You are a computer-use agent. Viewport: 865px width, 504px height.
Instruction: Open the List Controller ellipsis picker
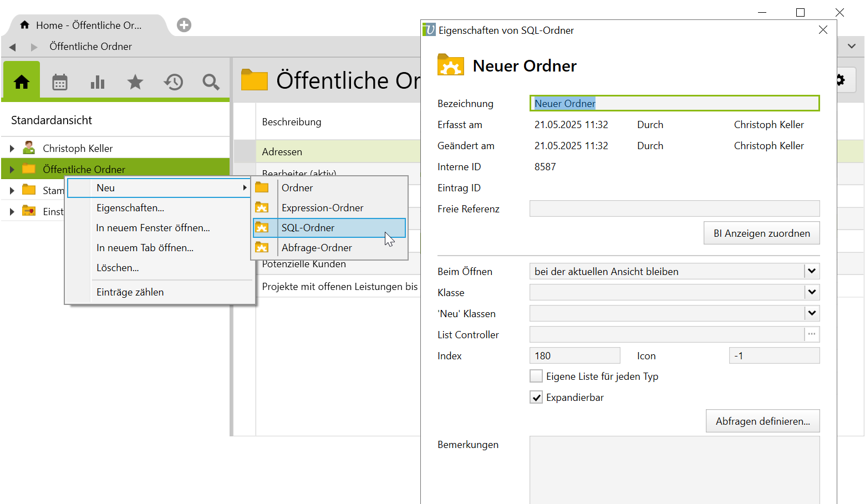[x=812, y=334]
